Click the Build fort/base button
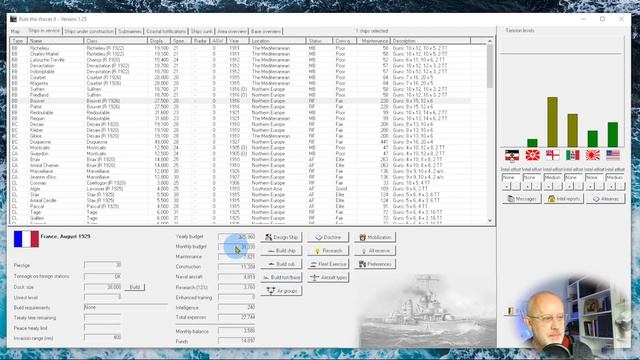Screen dimensions: 640x360 coord(281,278)
